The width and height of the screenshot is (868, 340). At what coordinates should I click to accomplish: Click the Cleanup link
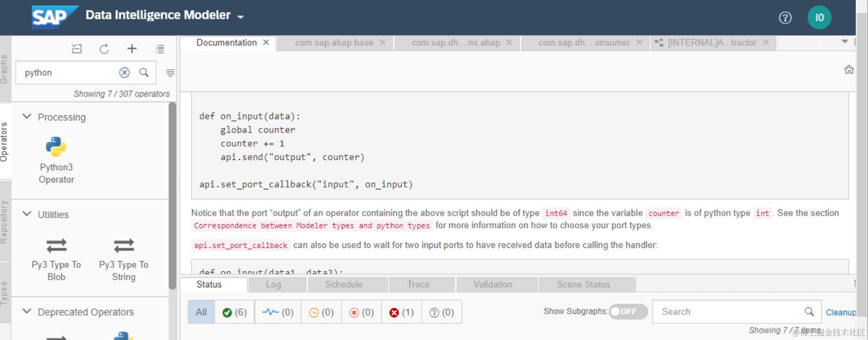click(841, 312)
